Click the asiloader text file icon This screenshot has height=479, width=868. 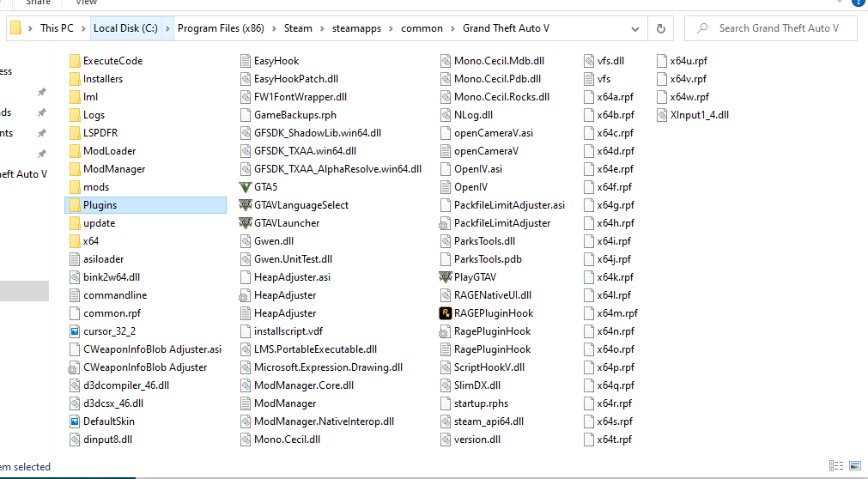(x=75, y=259)
